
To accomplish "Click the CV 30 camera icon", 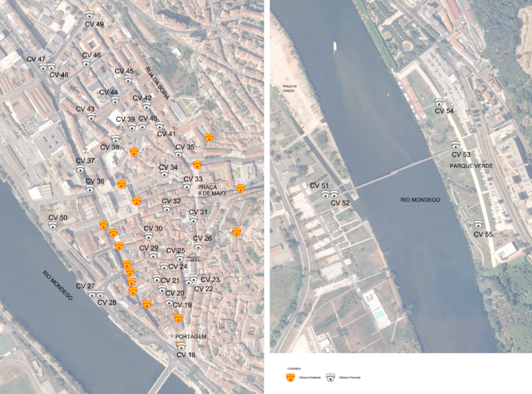I will click(149, 236).
